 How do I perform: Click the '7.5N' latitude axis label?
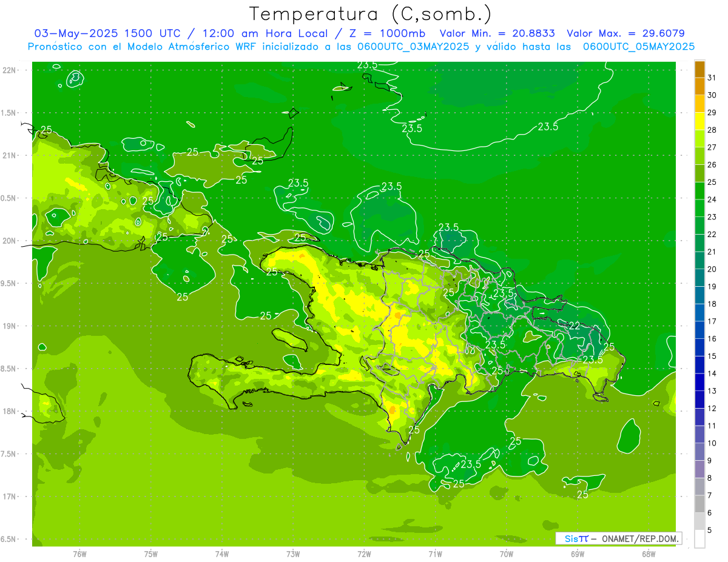[x=9, y=454]
